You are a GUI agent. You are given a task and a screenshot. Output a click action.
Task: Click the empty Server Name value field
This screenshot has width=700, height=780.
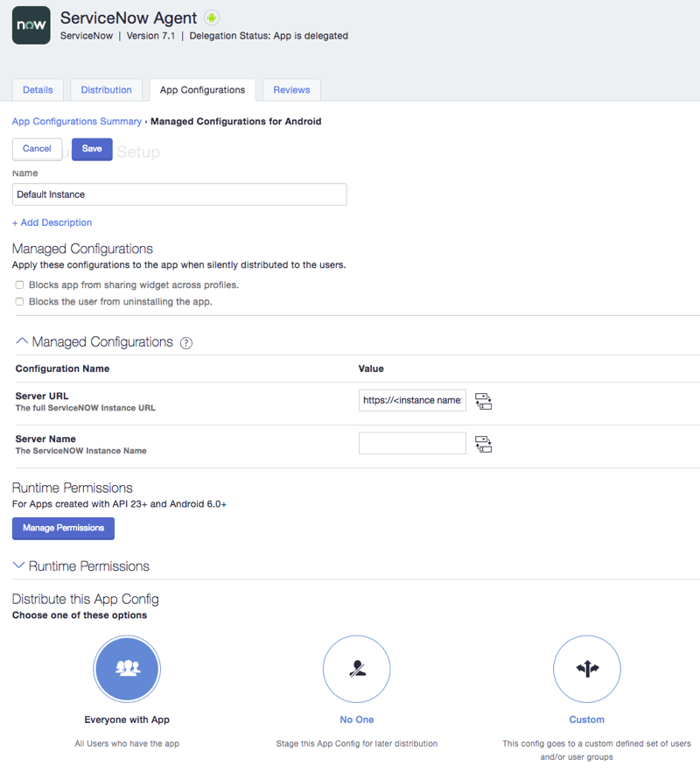[x=412, y=443]
